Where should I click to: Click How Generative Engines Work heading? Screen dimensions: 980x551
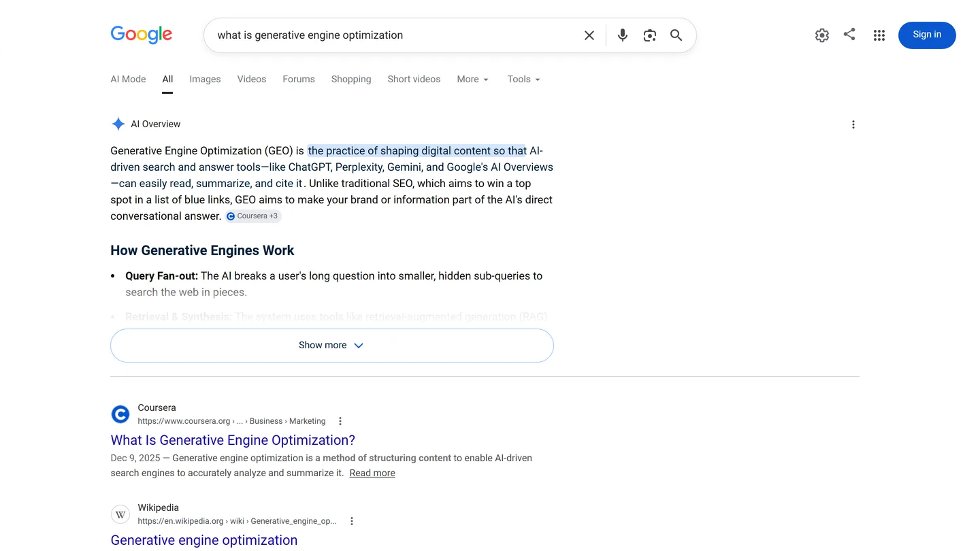point(202,250)
